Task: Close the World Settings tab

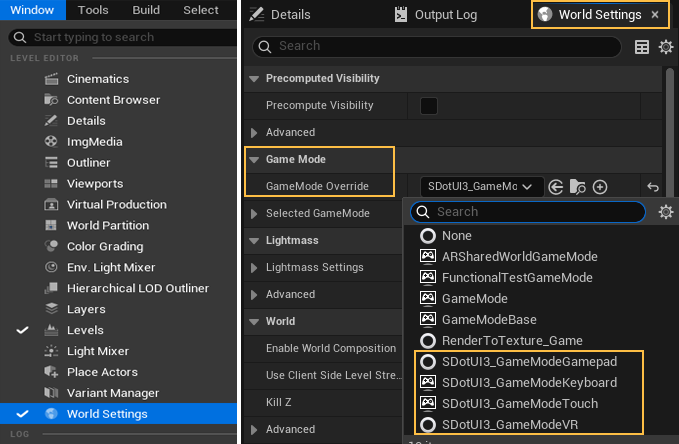Action: point(655,15)
